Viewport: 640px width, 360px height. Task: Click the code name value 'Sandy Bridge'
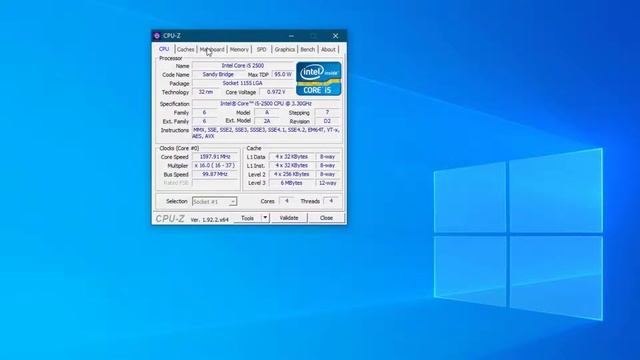tap(218, 74)
